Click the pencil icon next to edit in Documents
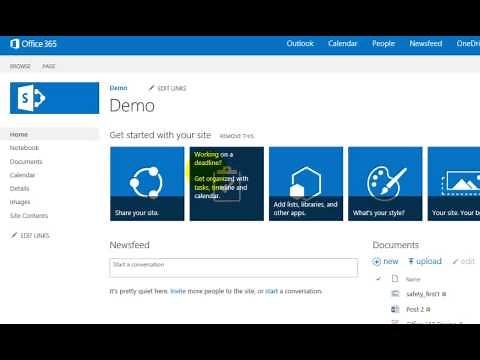This screenshot has width=480, height=360. tap(455, 261)
